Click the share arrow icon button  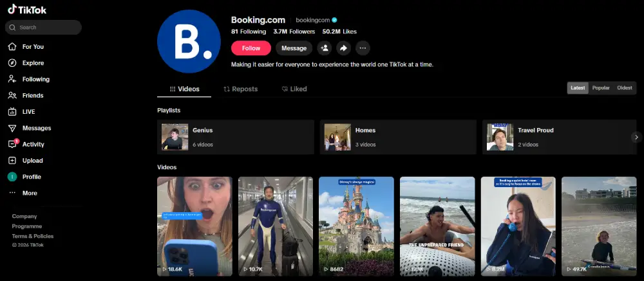tap(343, 48)
